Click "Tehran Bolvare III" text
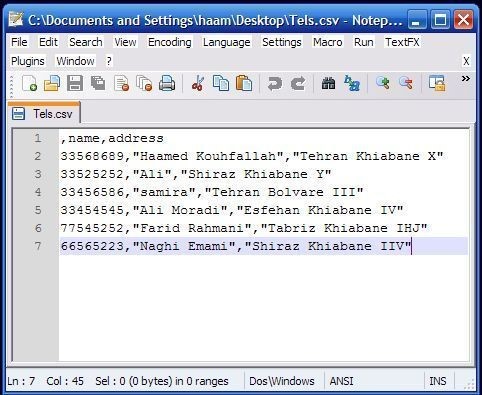The image size is (482, 395). [284, 192]
